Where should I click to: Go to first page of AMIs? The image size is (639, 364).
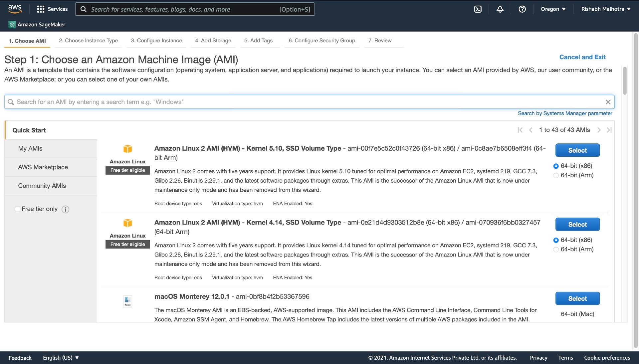point(520,130)
